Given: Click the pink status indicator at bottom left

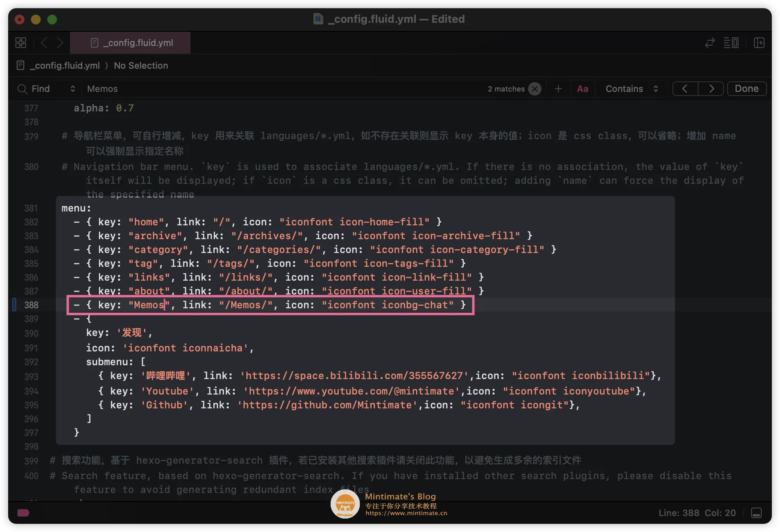Looking at the screenshot, I should [23, 513].
